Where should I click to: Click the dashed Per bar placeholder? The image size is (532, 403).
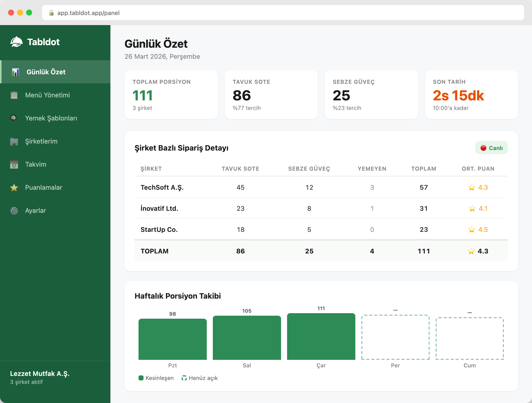tap(395, 337)
